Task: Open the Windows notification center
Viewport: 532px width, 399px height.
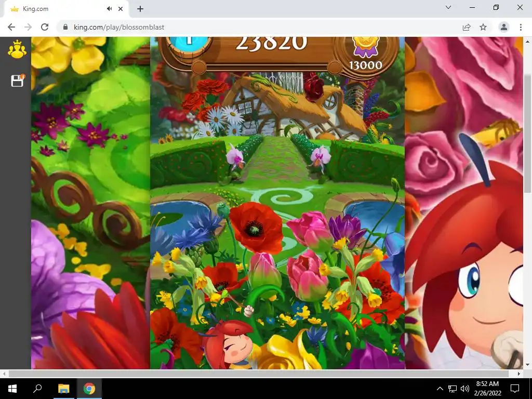Action: coord(515,389)
